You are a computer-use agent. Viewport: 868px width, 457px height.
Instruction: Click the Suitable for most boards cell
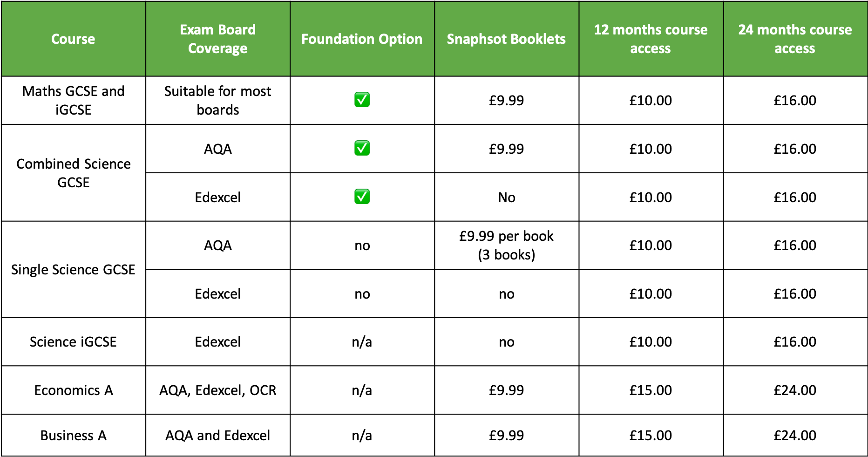[217, 100]
